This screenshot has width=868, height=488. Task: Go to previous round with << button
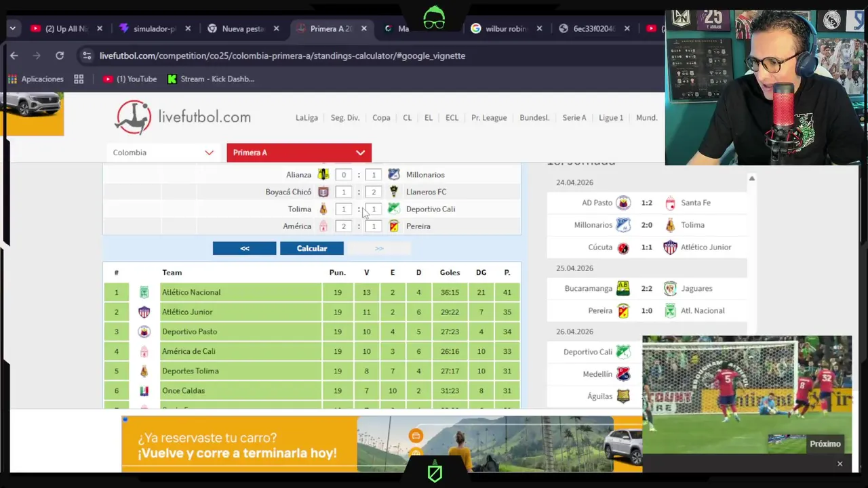tap(245, 248)
